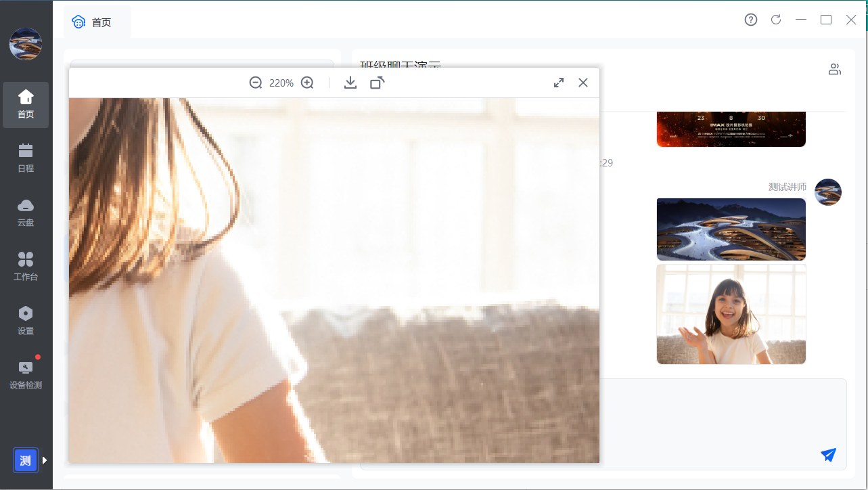Open the smiling girl image thumbnail in chat
This screenshot has width=868, height=490.
point(731,314)
